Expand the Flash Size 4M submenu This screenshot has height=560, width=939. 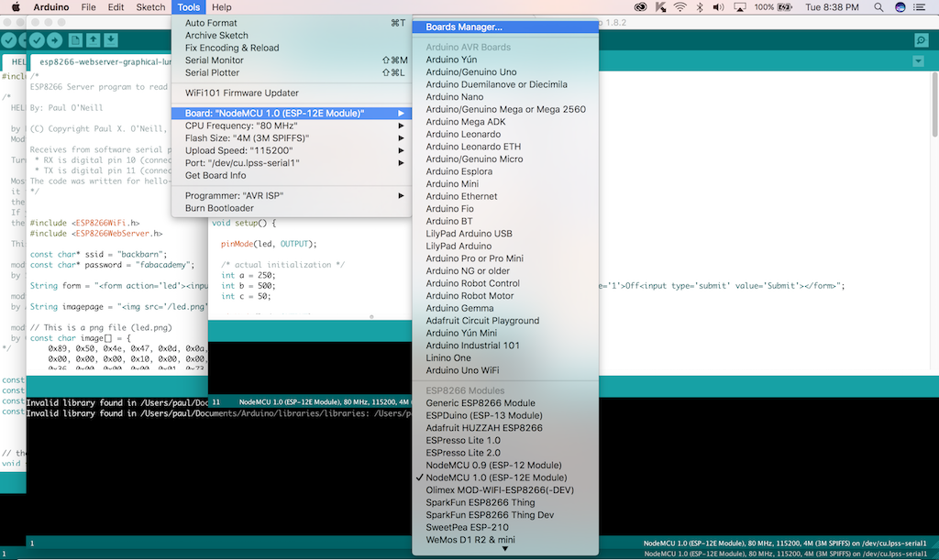(x=292, y=138)
